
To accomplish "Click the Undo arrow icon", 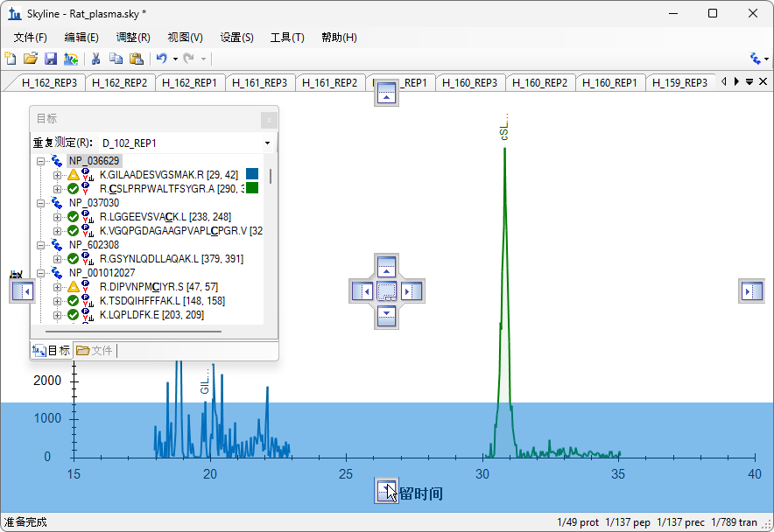I will point(161,59).
